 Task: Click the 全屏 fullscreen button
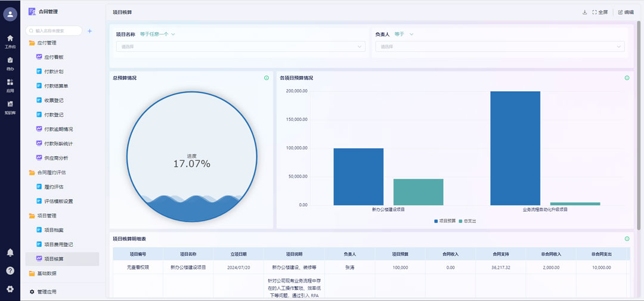600,12
